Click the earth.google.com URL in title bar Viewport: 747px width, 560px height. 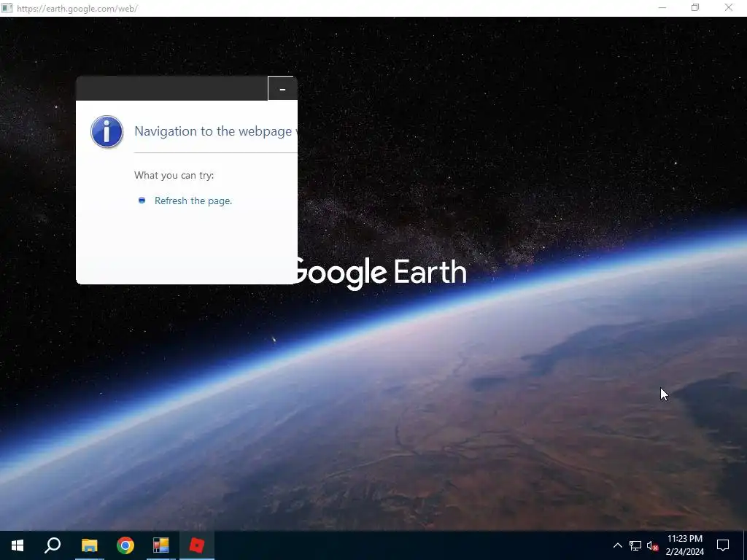(x=77, y=9)
